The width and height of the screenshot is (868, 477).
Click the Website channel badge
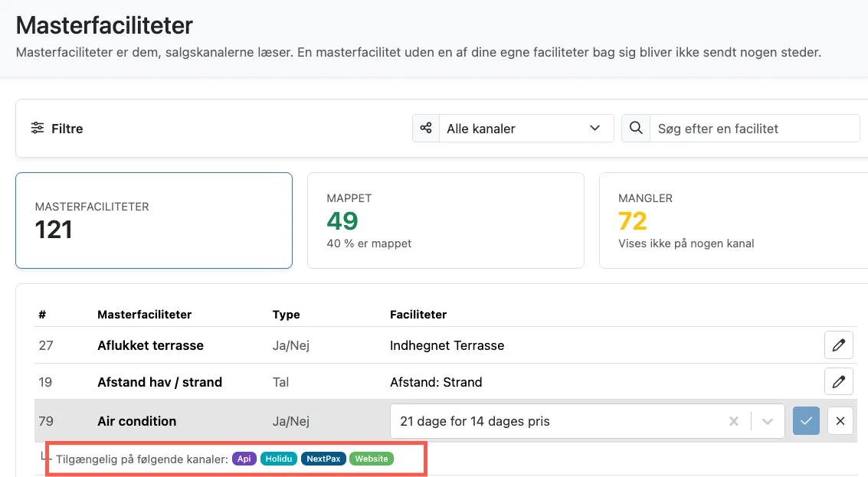[x=372, y=459]
